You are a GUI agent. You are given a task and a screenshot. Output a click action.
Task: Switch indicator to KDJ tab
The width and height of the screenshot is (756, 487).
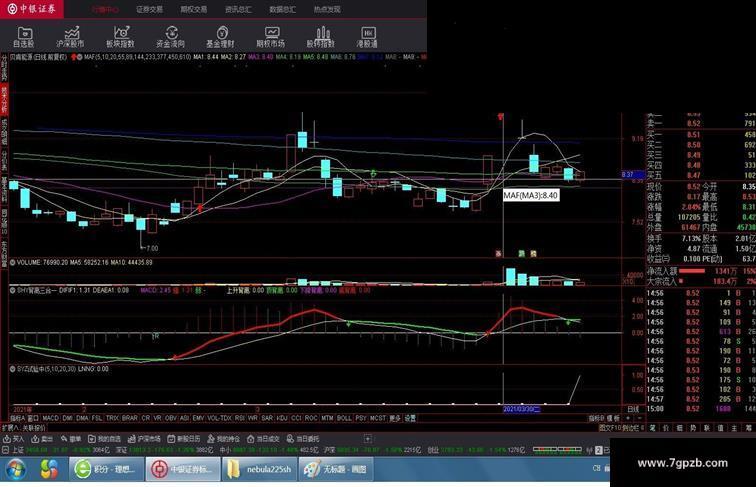pos(282,418)
